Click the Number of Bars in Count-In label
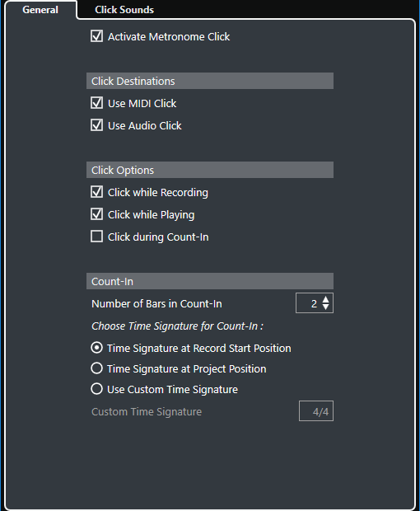 pyautogui.click(x=156, y=304)
